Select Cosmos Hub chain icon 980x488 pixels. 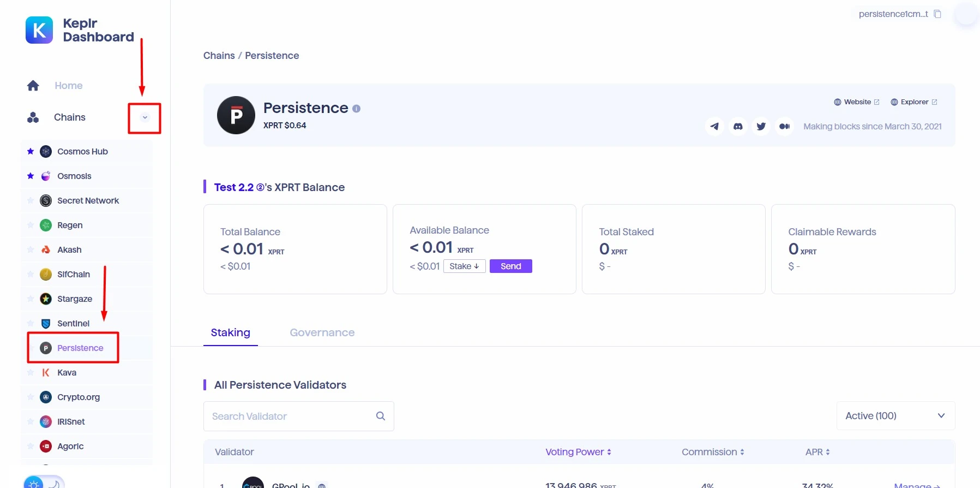click(x=46, y=151)
